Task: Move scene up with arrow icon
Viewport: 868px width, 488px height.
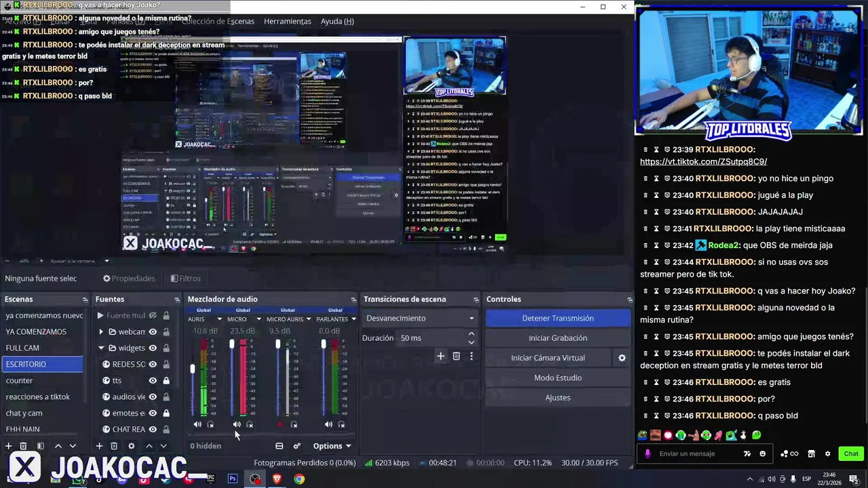Action: (58, 446)
